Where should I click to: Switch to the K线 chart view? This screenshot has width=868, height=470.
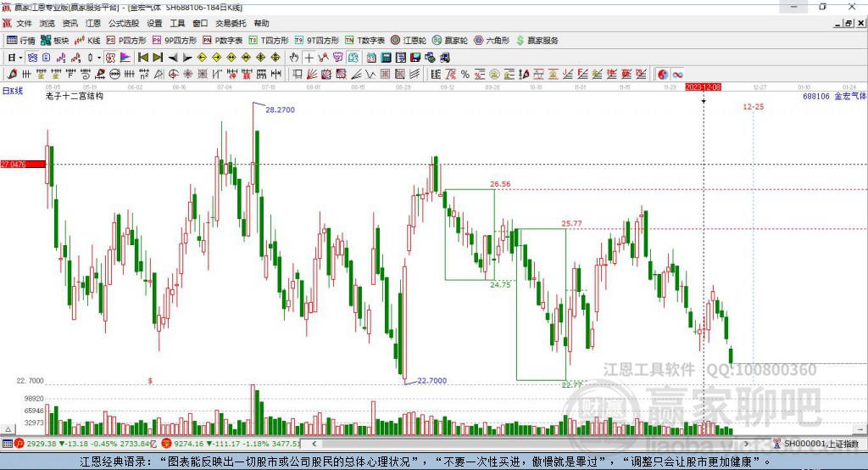point(87,41)
